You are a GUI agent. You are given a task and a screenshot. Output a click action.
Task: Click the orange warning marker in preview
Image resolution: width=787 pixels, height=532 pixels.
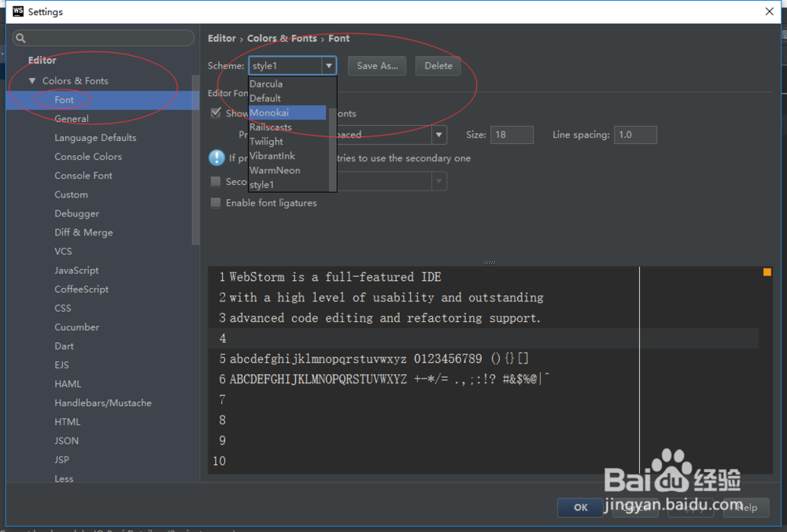coord(767,272)
